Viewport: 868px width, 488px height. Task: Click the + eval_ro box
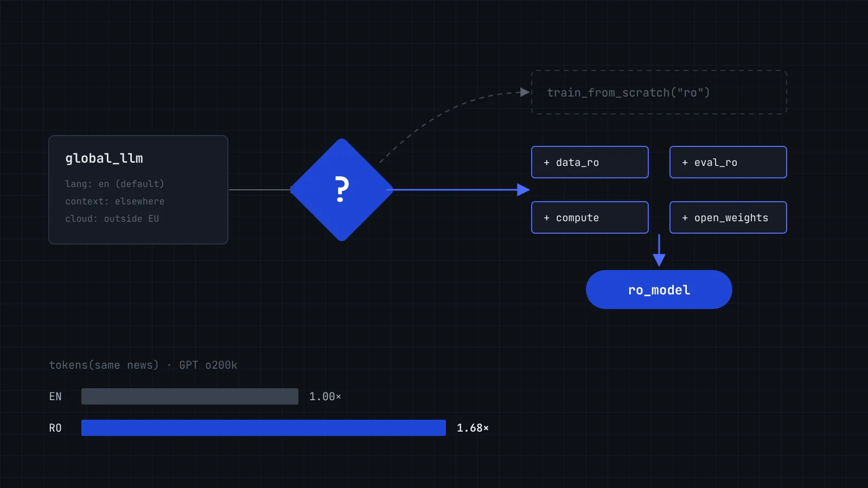pyautogui.click(x=728, y=162)
